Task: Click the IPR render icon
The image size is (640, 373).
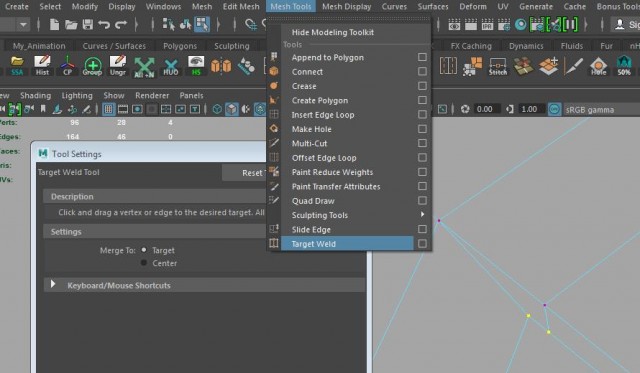Action: pyautogui.click(x=487, y=25)
